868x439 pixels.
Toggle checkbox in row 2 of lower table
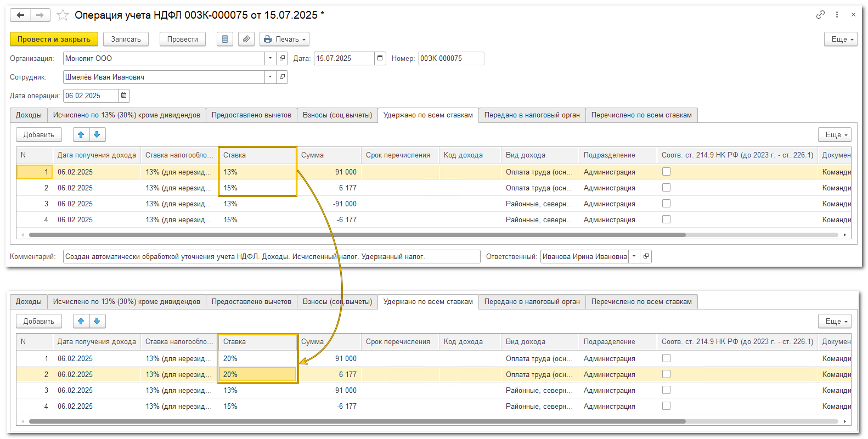click(666, 374)
